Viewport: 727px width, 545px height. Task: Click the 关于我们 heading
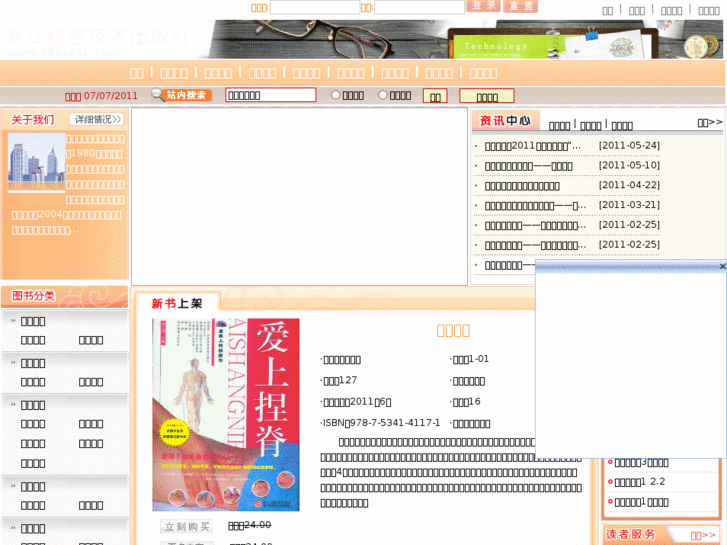(x=32, y=120)
